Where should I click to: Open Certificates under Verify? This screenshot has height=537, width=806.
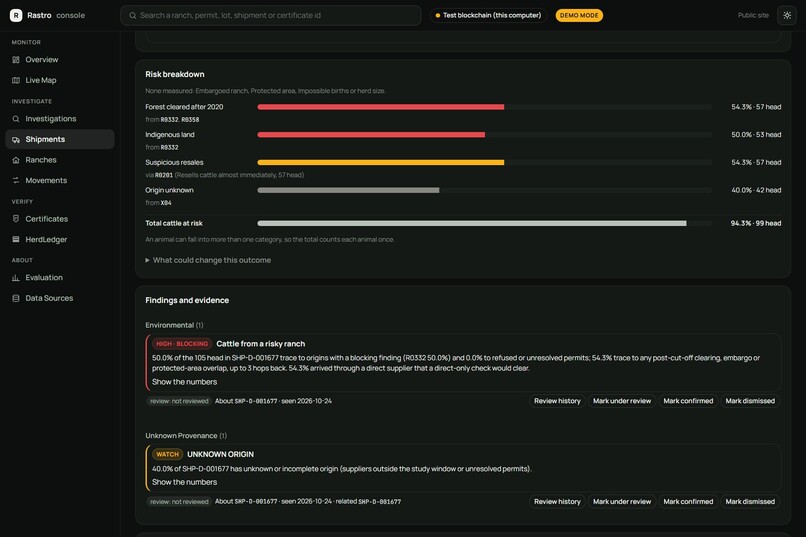click(60, 219)
